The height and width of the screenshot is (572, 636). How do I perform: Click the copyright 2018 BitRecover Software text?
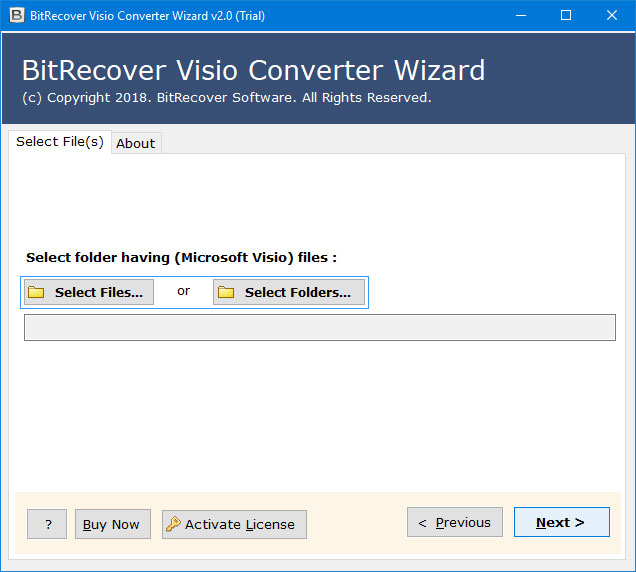click(227, 98)
